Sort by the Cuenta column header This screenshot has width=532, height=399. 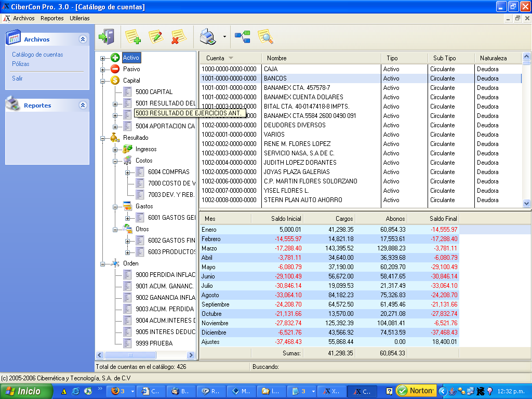click(x=230, y=58)
